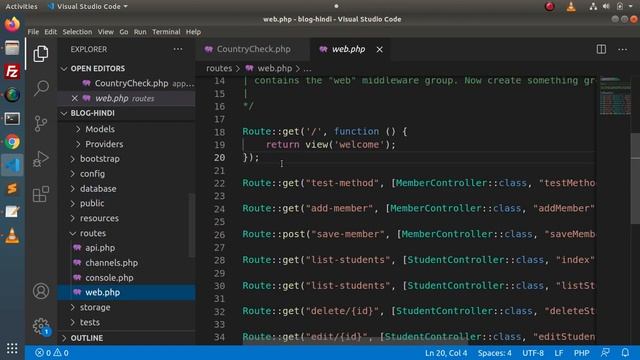This screenshot has height=360, width=640.
Task: Open console.php in routes folder
Action: [109, 278]
